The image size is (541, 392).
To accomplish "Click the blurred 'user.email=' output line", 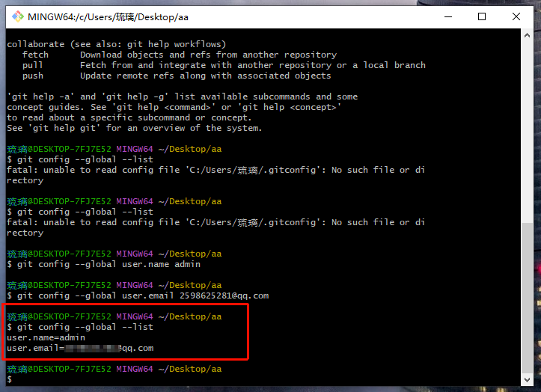I will 80,348.
